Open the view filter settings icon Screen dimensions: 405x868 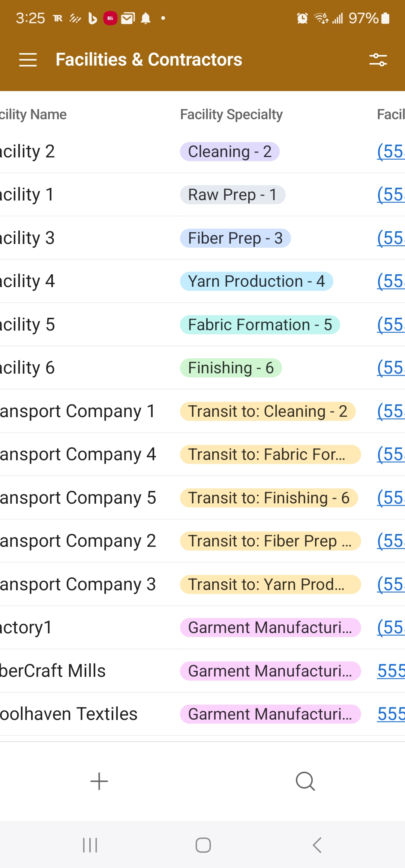pos(378,60)
